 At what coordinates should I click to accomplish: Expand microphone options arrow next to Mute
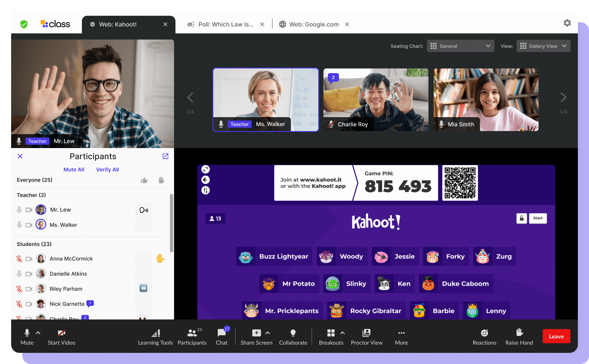point(38,333)
